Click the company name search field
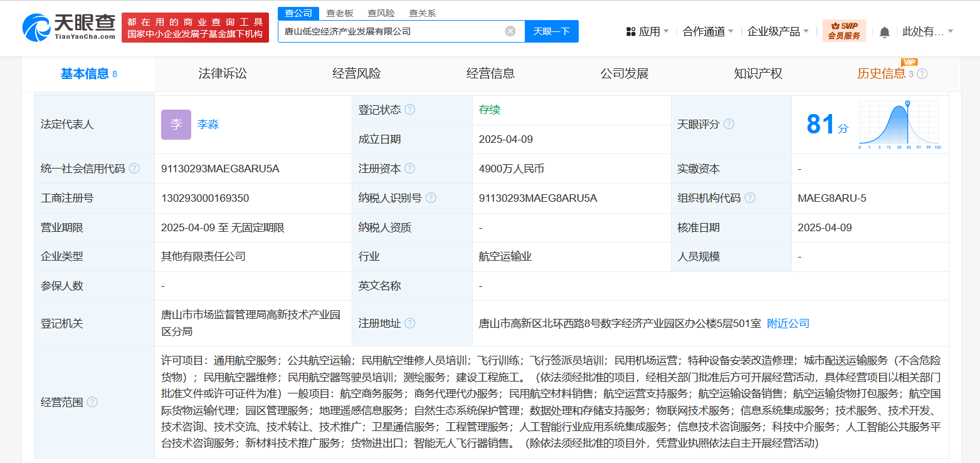The height and width of the screenshot is (463, 980). click(392, 31)
